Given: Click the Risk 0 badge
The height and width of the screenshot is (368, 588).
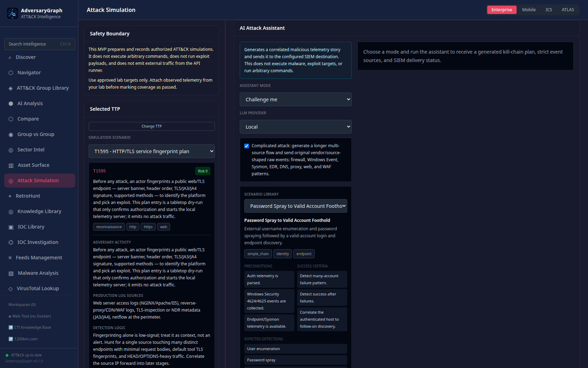Looking at the screenshot, I should (x=203, y=171).
